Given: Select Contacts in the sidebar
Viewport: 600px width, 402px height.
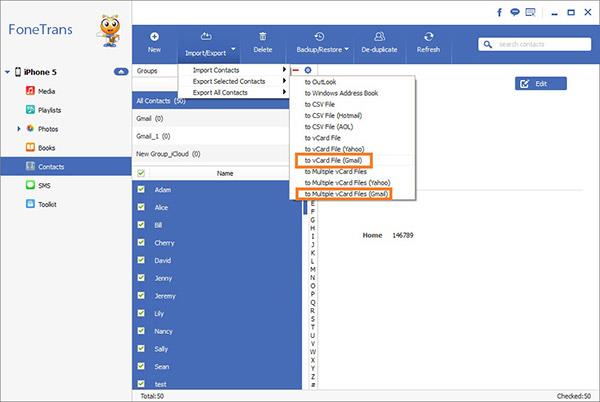Looking at the screenshot, I should [x=66, y=166].
